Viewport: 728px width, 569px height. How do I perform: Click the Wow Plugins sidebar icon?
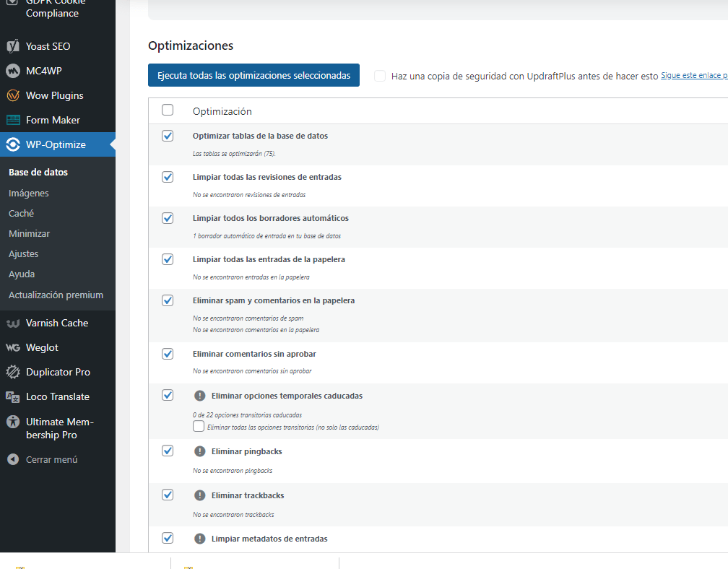pos(13,95)
